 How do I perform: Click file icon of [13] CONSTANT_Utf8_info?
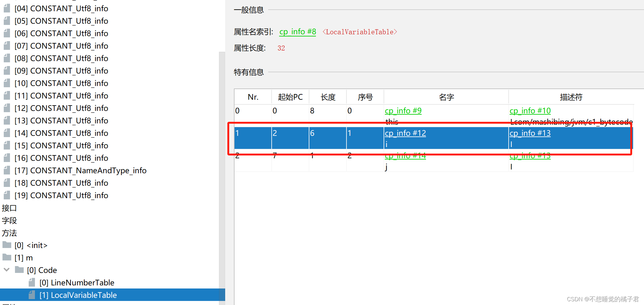click(7, 121)
